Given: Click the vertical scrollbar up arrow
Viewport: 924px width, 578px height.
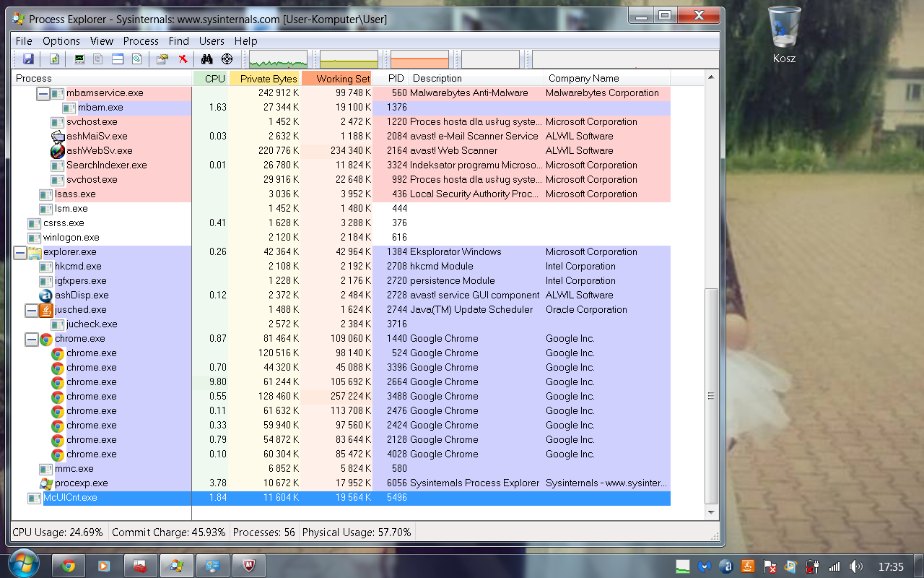Looking at the screenshot, I should (712, 77).
